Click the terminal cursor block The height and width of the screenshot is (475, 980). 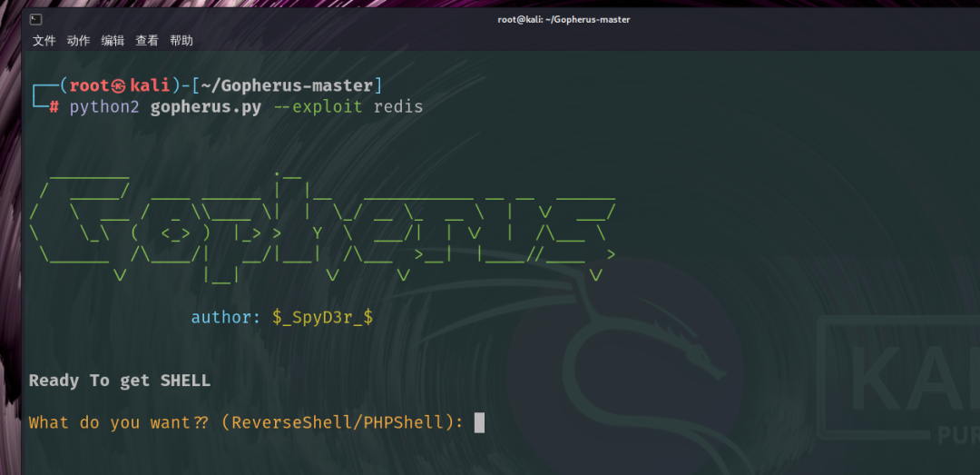pyautogui.click(x=479, y=422)
